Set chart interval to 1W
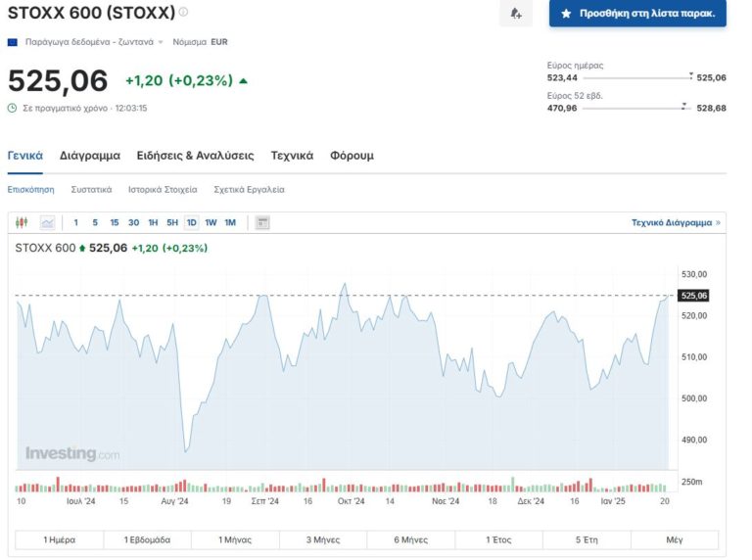The width and height of the screenshot is (752, 560). (211, 223)
